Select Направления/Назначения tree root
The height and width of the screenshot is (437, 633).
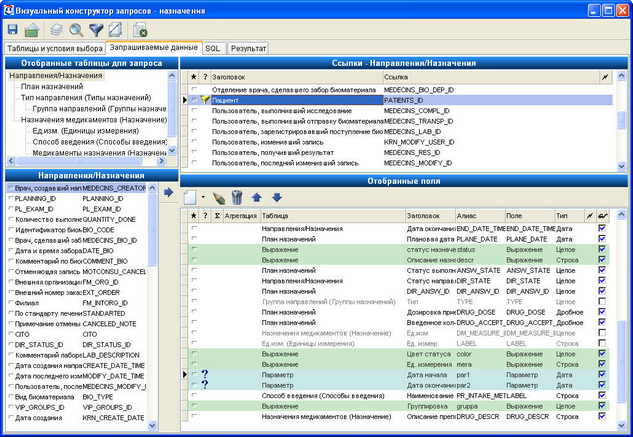[x=56, y=76]
